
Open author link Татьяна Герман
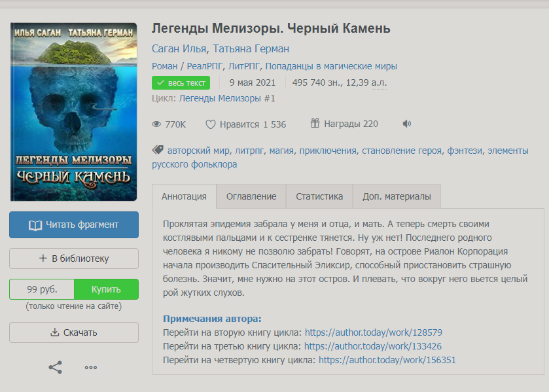[x=251, y=48]
